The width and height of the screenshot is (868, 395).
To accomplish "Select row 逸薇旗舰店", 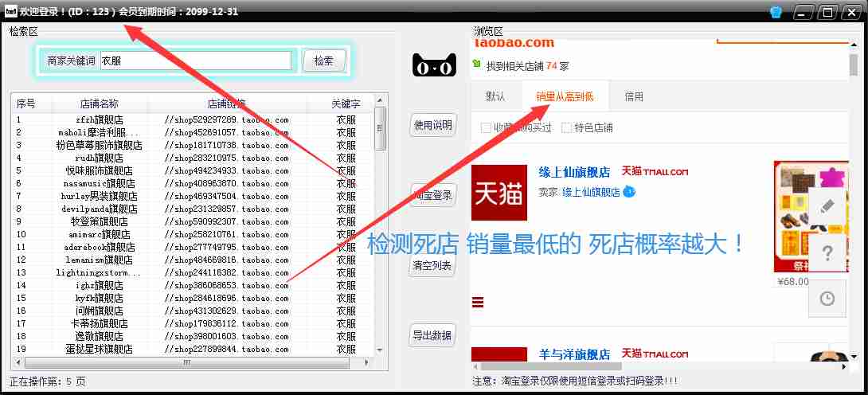I will pos(193,336).
